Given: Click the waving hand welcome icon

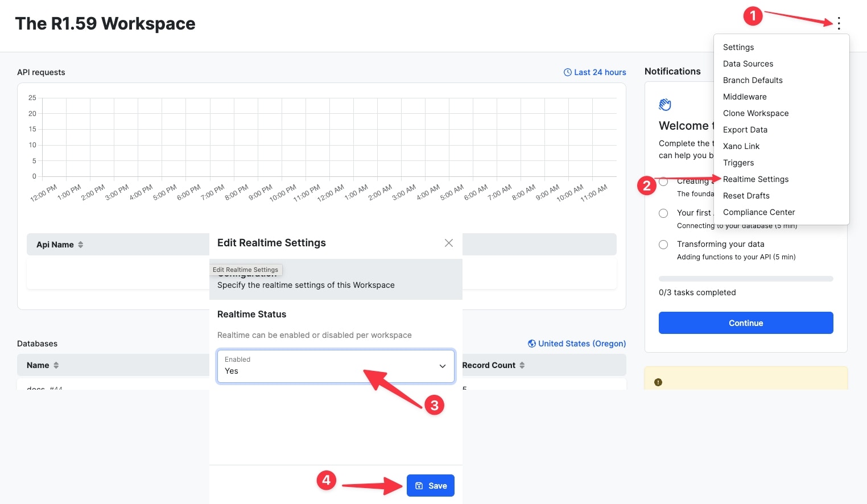Looking at the screenshot, I should (665, 104).
